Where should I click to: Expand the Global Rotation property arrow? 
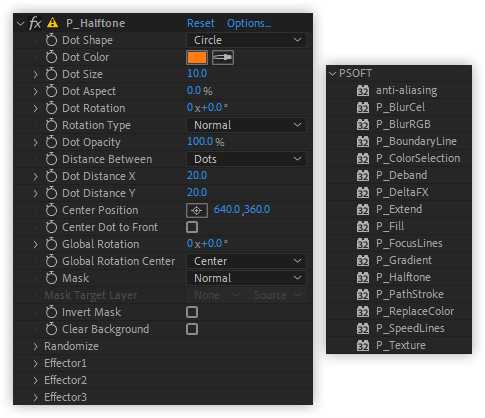36,244
